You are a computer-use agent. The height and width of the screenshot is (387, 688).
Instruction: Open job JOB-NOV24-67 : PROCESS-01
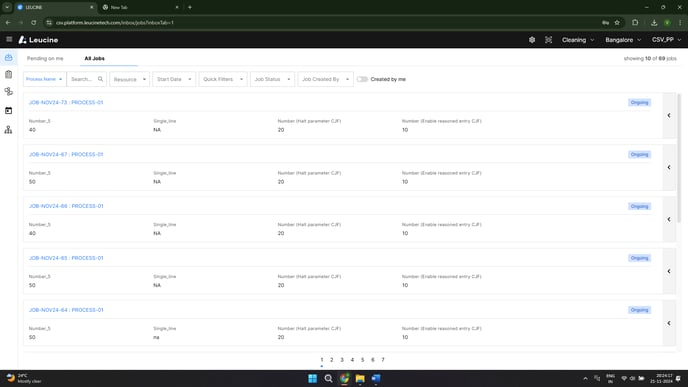pos(66,154)
